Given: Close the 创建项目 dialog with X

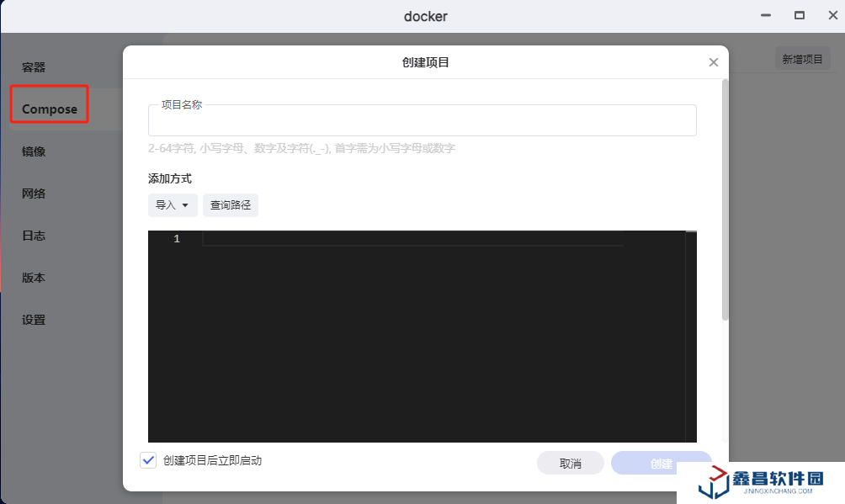Looking at the screenshot, I should point(713,62).
